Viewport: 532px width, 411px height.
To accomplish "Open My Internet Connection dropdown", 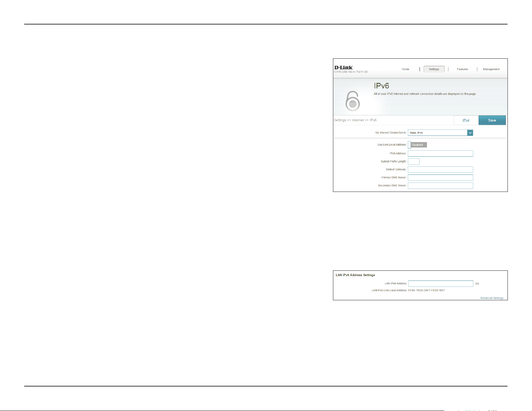I will pyautogui.click(x=440, y=133).
